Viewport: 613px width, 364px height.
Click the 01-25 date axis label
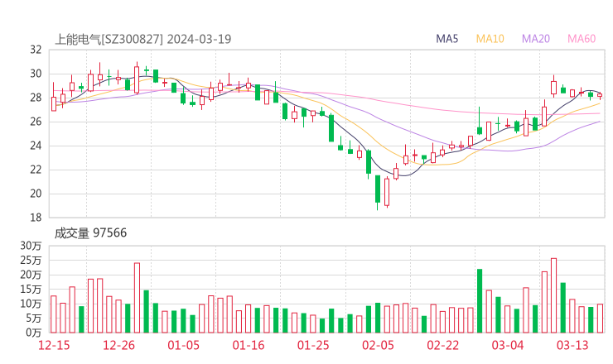(313, 345)
